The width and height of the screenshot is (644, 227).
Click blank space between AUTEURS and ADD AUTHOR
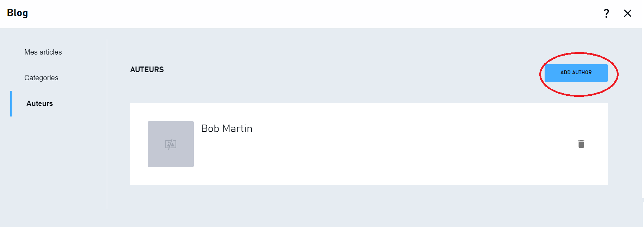coord(352,70)
